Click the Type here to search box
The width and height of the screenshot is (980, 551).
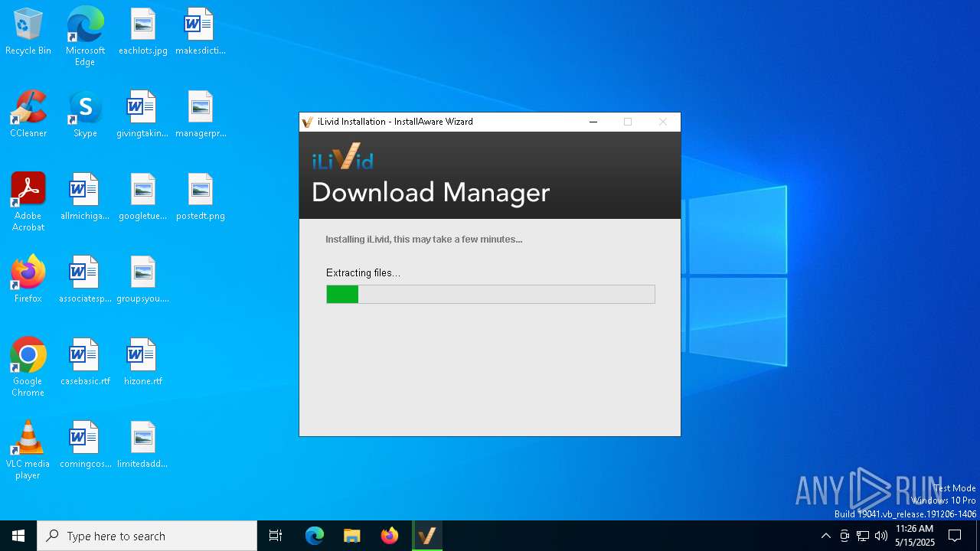point(147,536)
